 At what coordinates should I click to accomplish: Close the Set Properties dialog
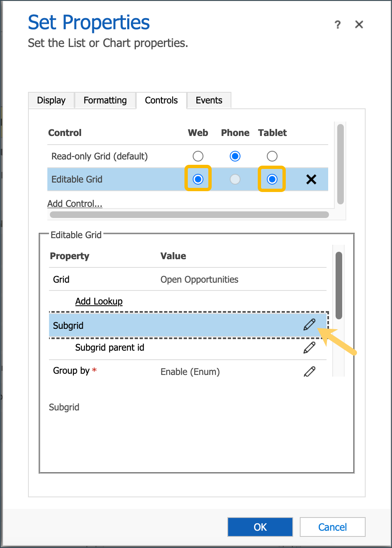(x=359, y=25)
